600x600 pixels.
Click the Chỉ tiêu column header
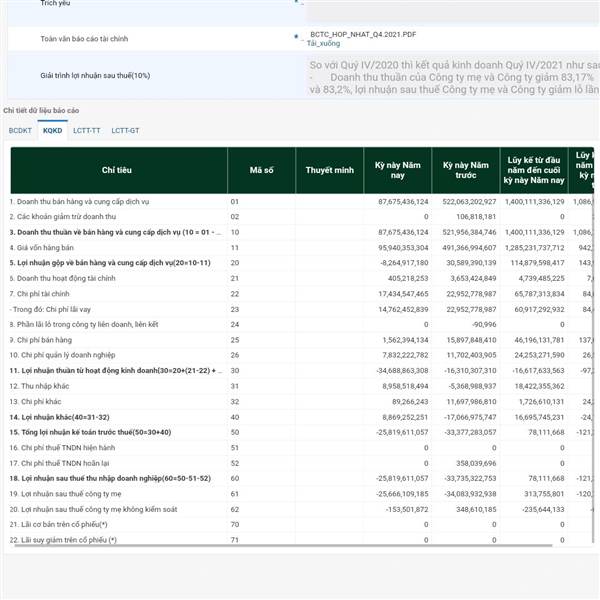pos(118,171)
